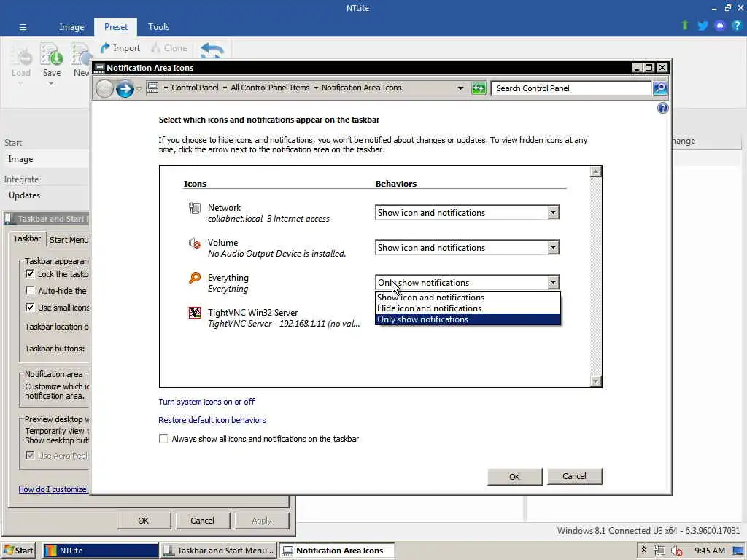Click the 9:45 AM clock in system tray
The width and height of the screenshot is (747, 560).
point(709,551)
